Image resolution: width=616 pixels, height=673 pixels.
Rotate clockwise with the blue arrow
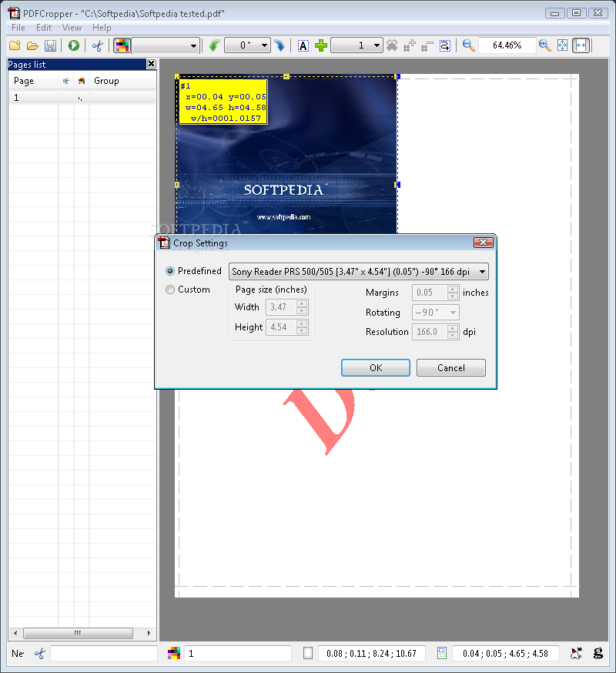pos(280,45)
